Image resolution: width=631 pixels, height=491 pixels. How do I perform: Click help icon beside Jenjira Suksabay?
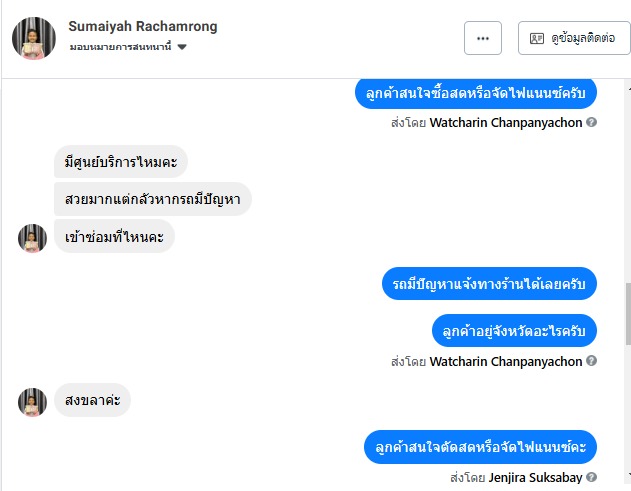click(592, 477)
